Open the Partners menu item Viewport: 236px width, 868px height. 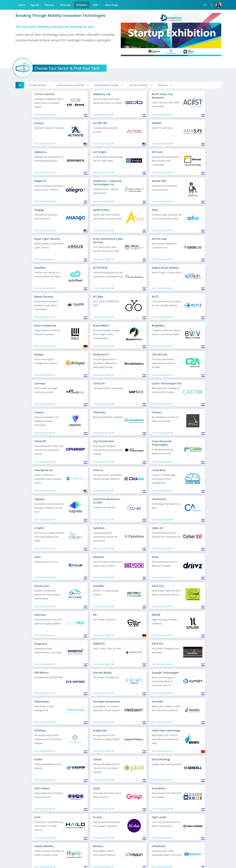click(x=49, y=5)
